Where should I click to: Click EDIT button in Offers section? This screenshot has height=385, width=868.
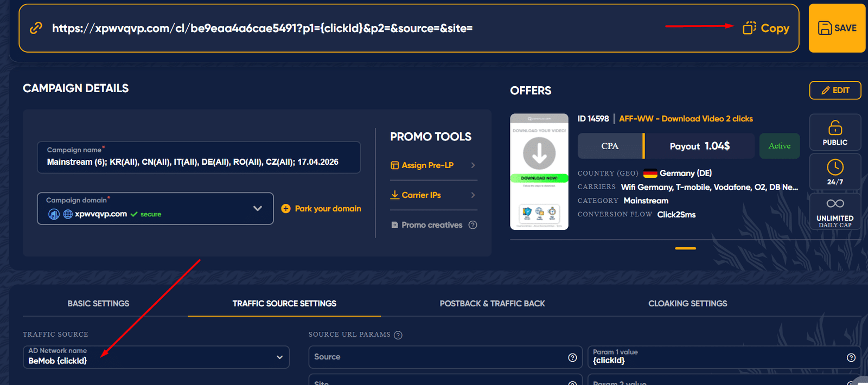pos(835,91)
